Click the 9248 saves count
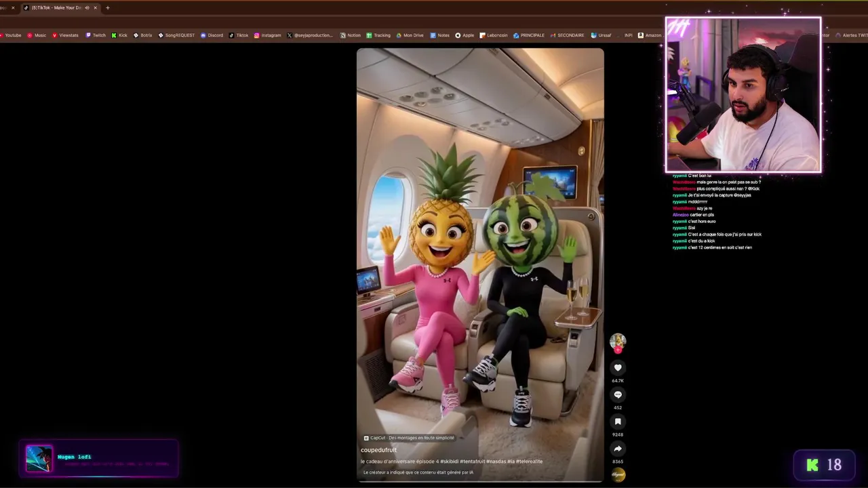 click(617, 435)
